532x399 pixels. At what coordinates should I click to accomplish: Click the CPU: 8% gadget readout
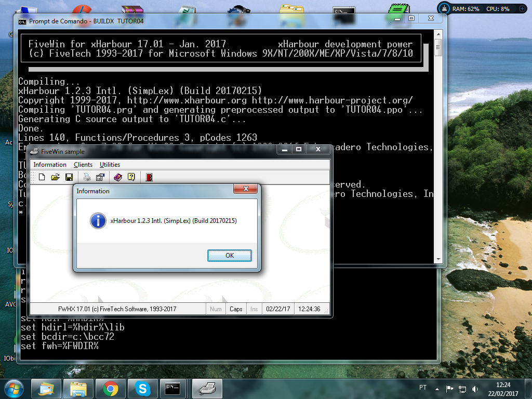point(498,9)
